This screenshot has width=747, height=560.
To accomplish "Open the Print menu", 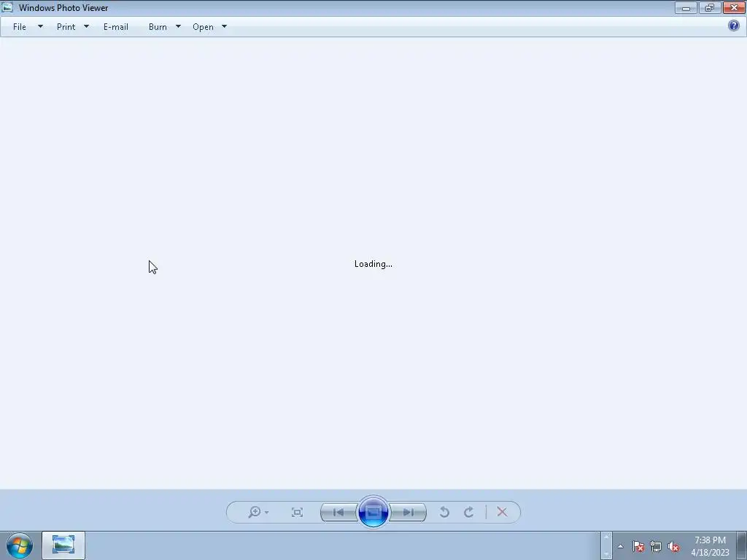I will [66, 27].
